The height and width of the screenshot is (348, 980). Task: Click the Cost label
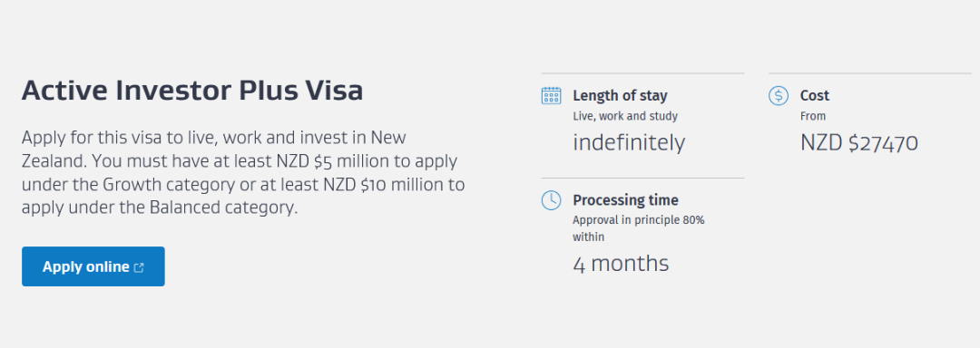click(x=814, y=96)
